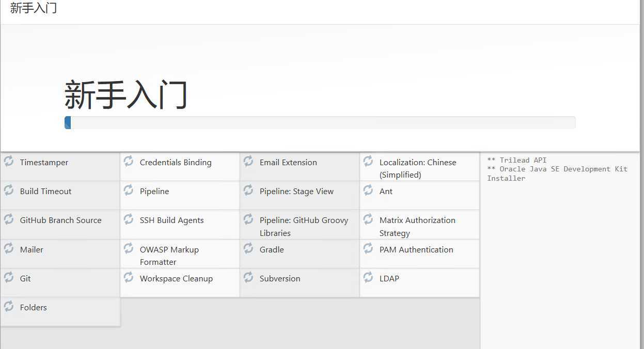Click the refresh icon beside Build Timeout
This screenshot has width=644, height=349.
coord(9,191)
